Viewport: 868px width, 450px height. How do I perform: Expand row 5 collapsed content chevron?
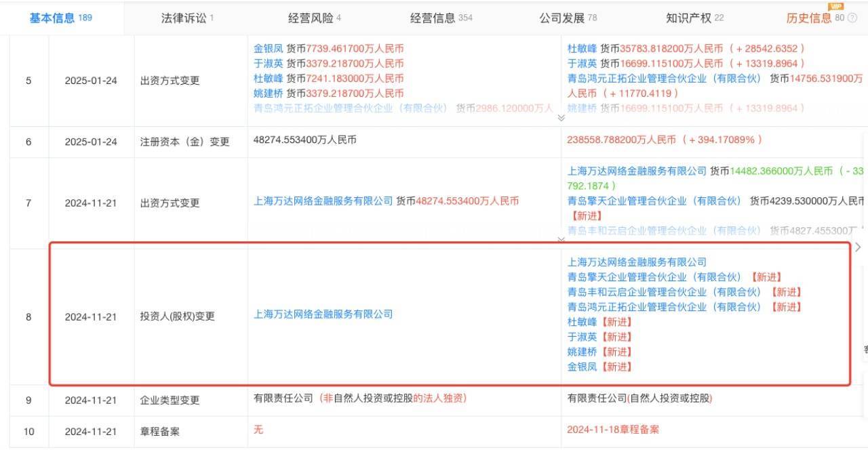561,118
